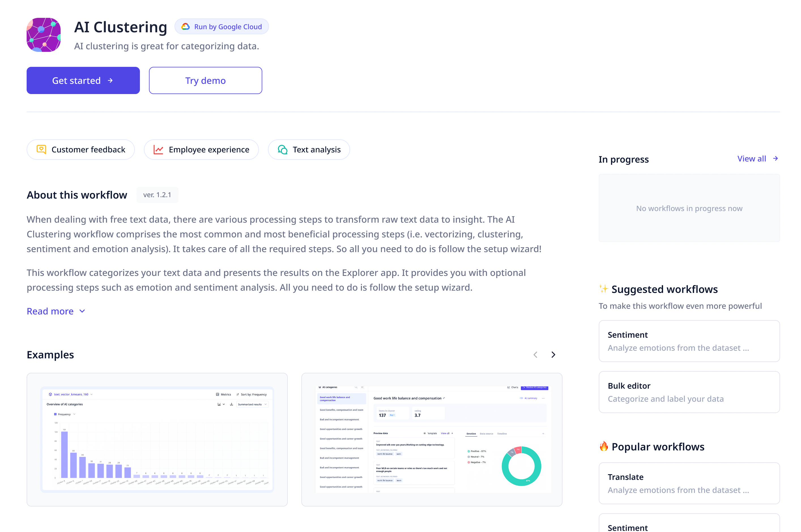This screenshot has height=532, width=801.
Task: Open the Bulk editor suggested workflow
Action: [689, 392]
